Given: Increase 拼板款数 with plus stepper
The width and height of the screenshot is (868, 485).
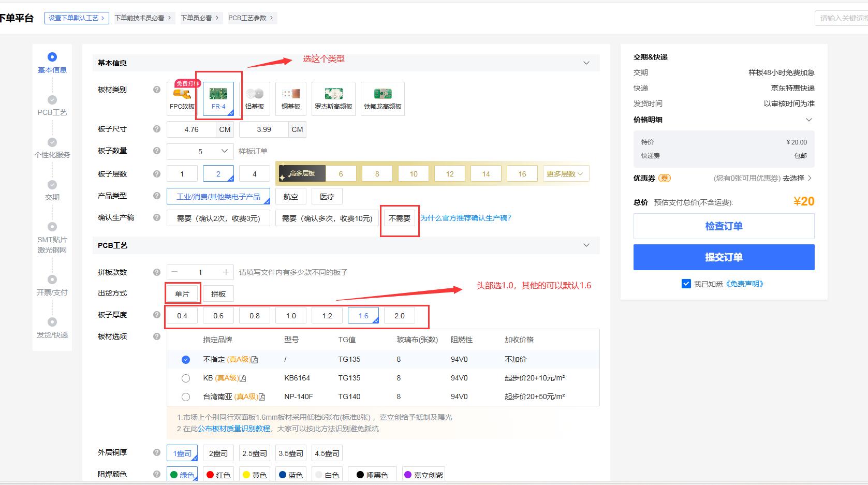Looking at the screenshot, I should (x=226, y=272).
